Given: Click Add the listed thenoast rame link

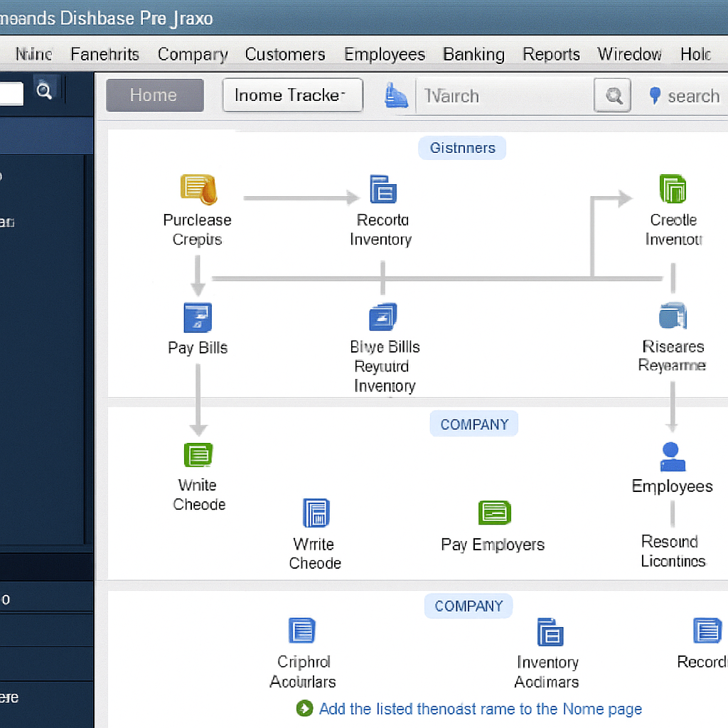Looking at the screenshot, I should (x=481, y=709).
